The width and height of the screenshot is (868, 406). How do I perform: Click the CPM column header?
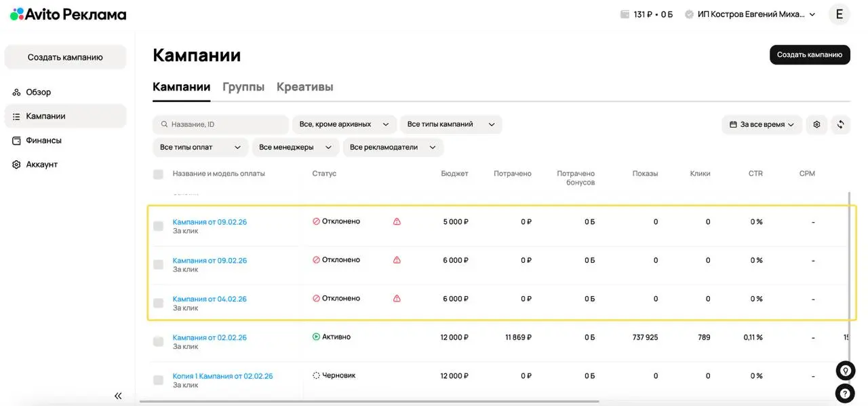(x=807, y=174)
